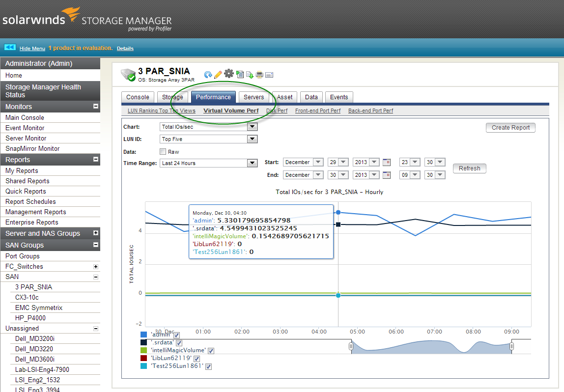The image size is (564, 392).
Task: Open the Start date calendar icon
Action: click(x=387, y=162)
